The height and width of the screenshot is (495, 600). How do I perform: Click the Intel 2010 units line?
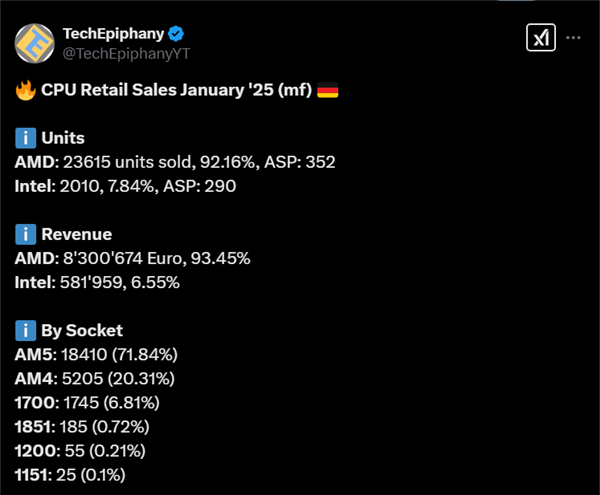(x=126, y=186)
